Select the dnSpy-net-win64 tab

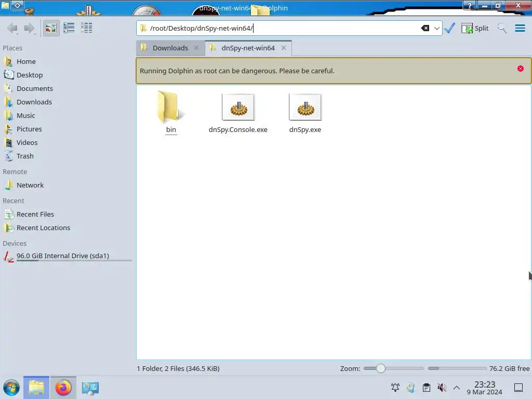click(x=248, y=48)
